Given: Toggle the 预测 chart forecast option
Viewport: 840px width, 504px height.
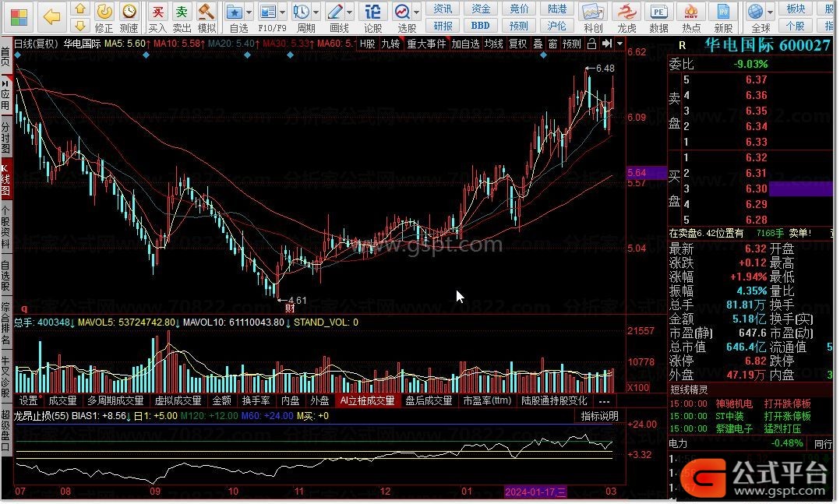Looking at the screenshot, I should (x=572, y=44).
